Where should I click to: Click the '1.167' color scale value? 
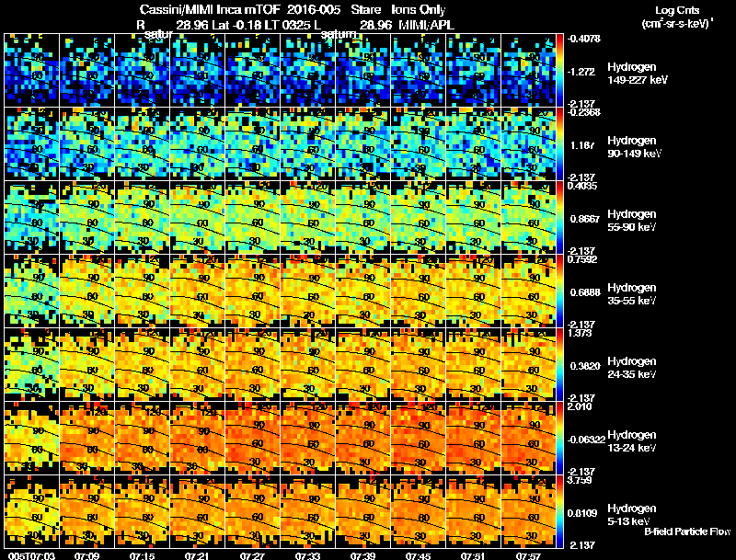(582, 145)
